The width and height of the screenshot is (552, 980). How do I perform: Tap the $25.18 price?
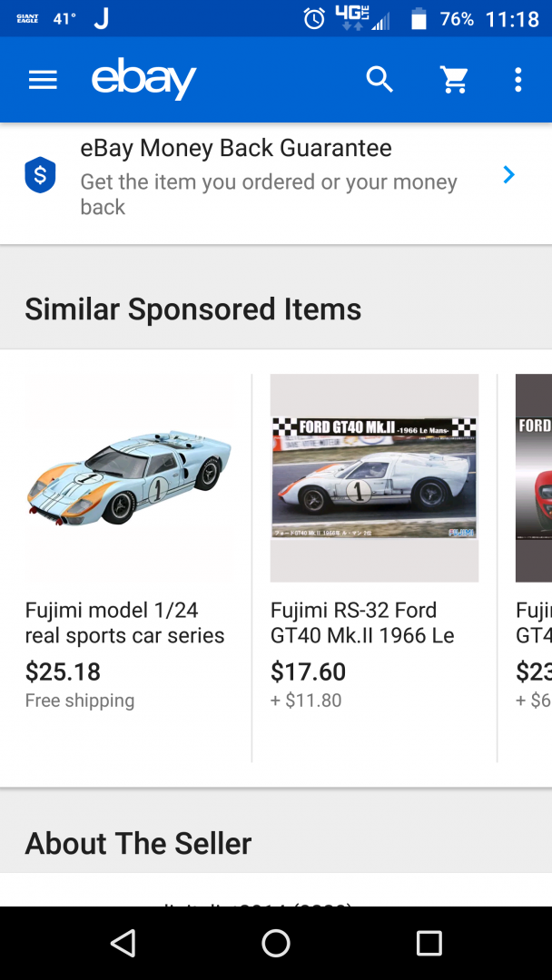click(63, 671)
